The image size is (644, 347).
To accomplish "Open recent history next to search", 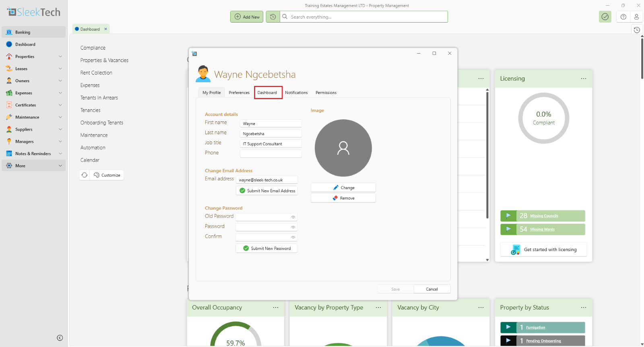I will coord(273,17).
